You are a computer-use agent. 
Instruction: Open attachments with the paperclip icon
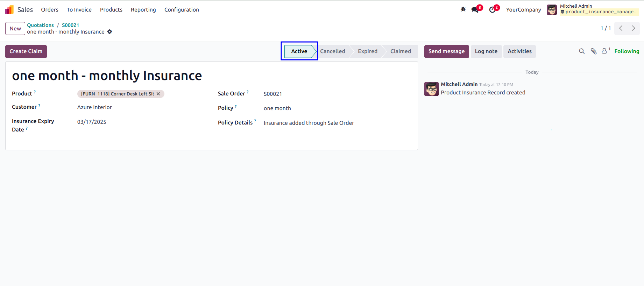coord(594,51)
